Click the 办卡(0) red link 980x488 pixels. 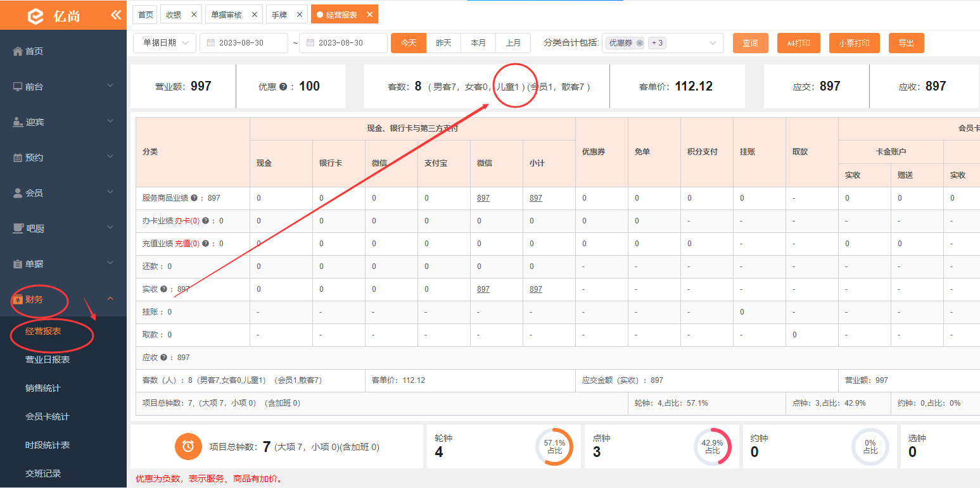coord(187,221)
